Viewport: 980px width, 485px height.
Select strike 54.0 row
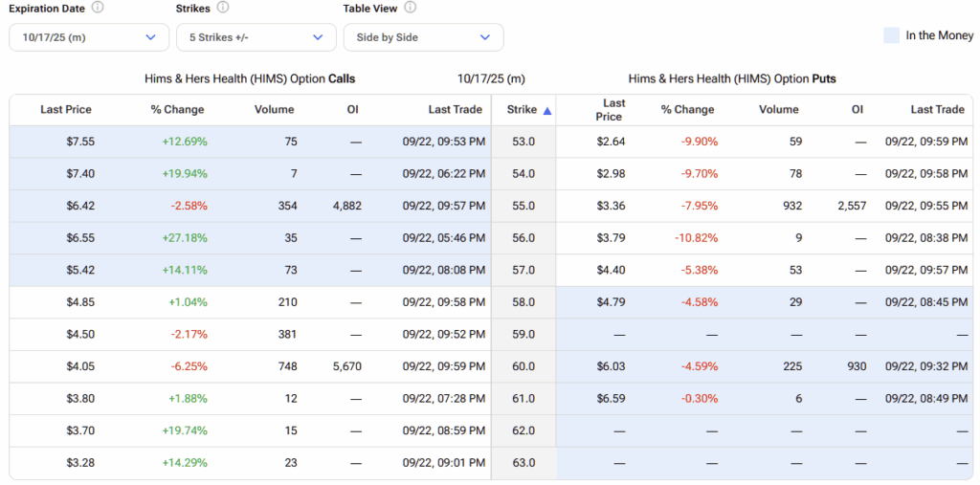click(x=491, y=174)
